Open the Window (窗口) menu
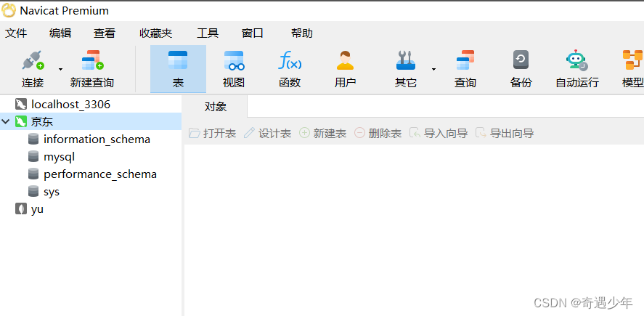Screen dimensions: 644x316 (x=252, y=33)
